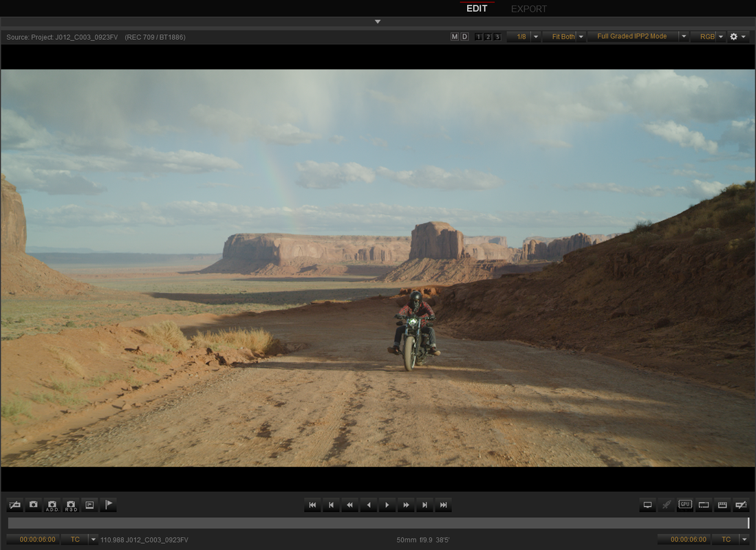Open the EXPORT tab
This screenshot has width=756, height=550.
528,9
